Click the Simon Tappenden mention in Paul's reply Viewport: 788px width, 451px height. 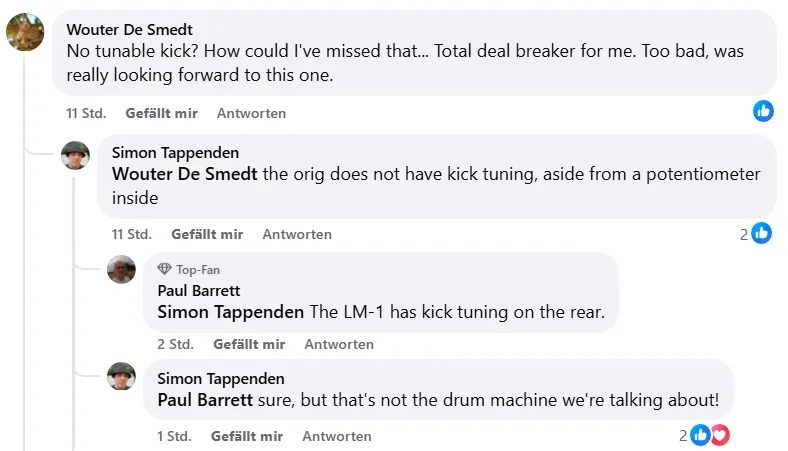pyautogui.click(x=231, y=311)
